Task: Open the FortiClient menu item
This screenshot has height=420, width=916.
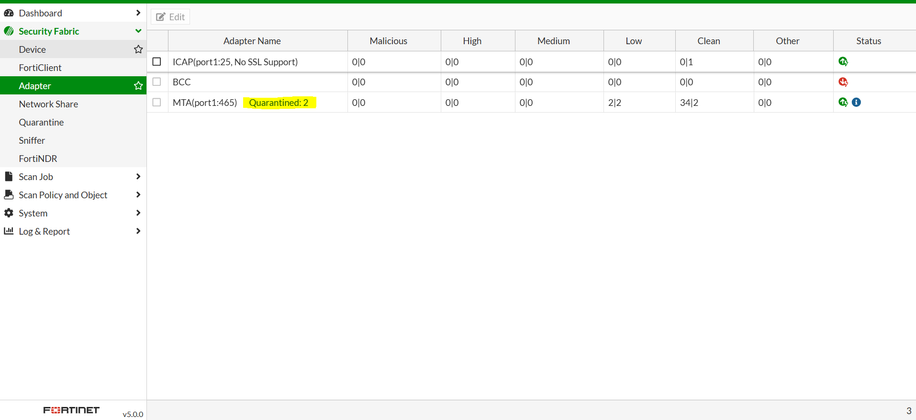Action: click(x=73, y=68)
